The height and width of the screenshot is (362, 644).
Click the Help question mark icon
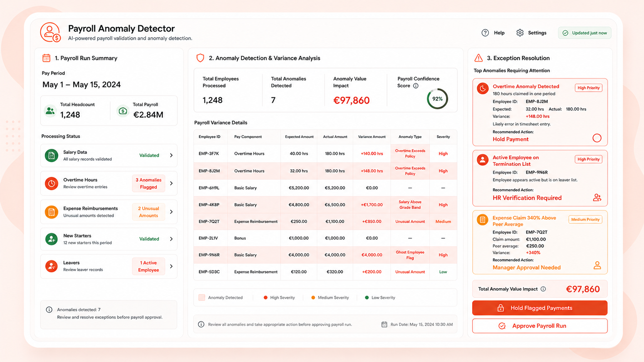click(485, 33)
